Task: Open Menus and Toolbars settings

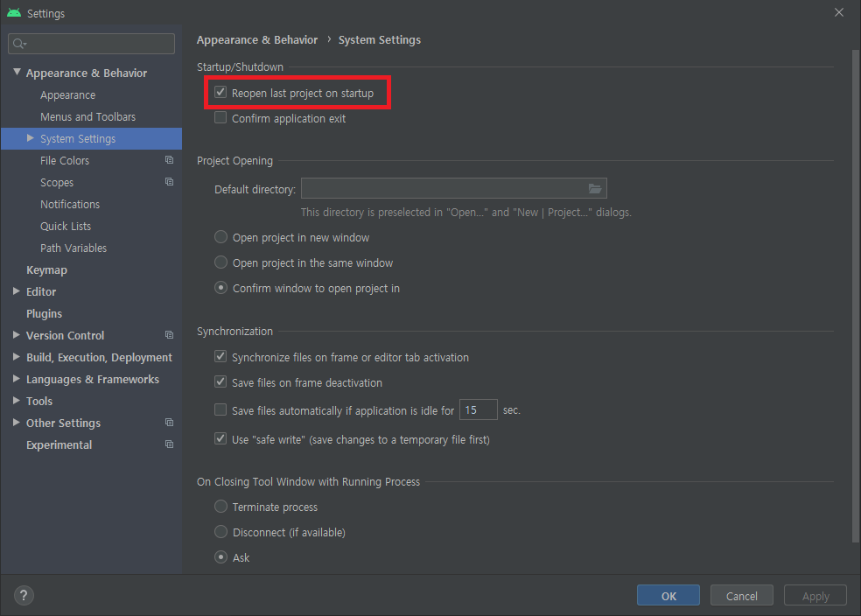Action: click(87, 117)
